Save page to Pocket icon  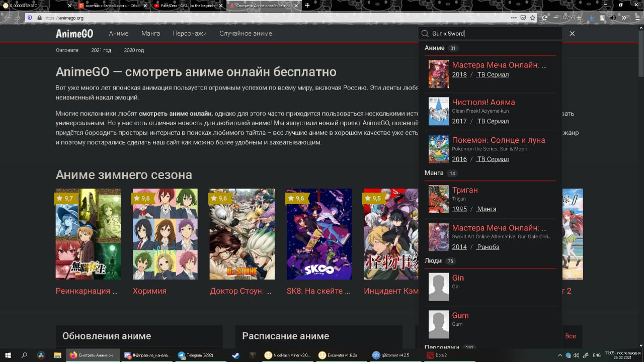click(523, 18)
